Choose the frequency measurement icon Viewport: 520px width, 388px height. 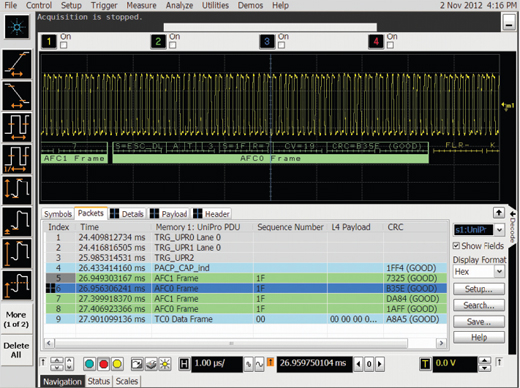pos(17,159)
